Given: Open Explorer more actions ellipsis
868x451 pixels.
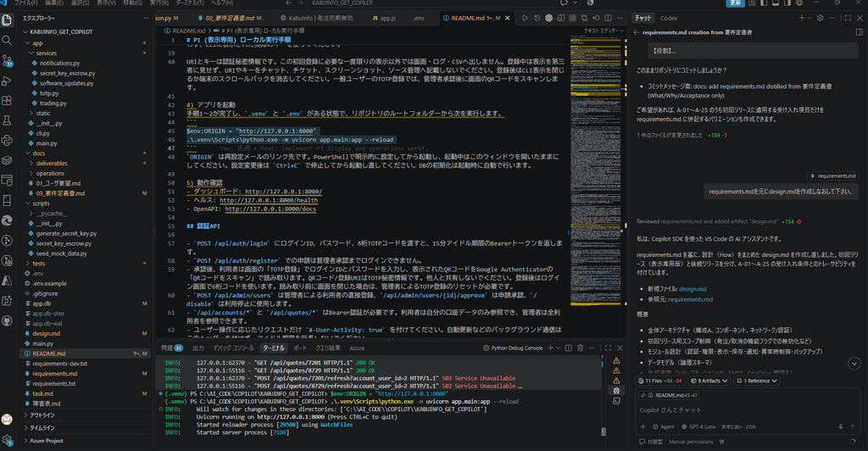Looking at the screenshot, I should pyautogui.click(x=146, y=19).
